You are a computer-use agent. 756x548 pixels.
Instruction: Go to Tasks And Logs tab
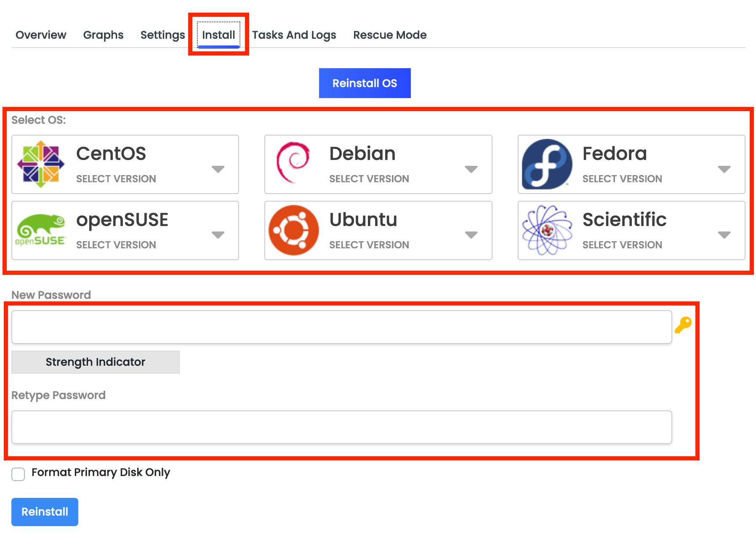click(294, 35)
